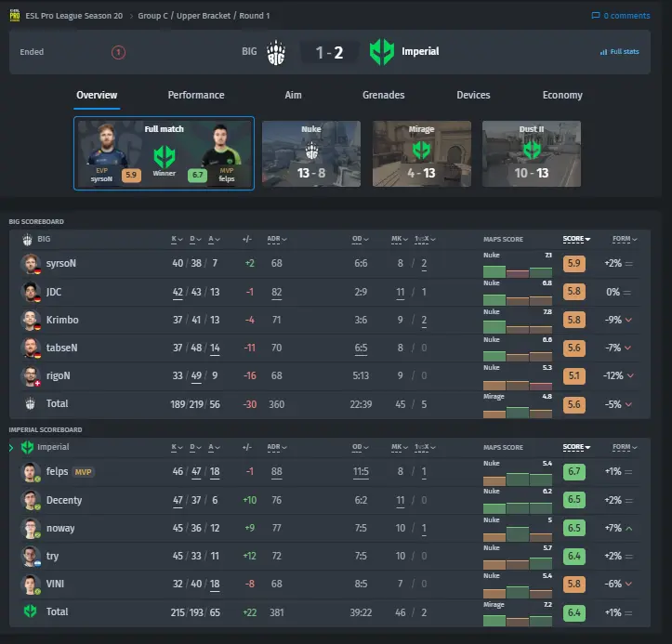The width and height of the screenshot is (672, 644).
Task: Click syrsoN's maps score bar chart
Action: pyautogui.click(x=518, y=271)
